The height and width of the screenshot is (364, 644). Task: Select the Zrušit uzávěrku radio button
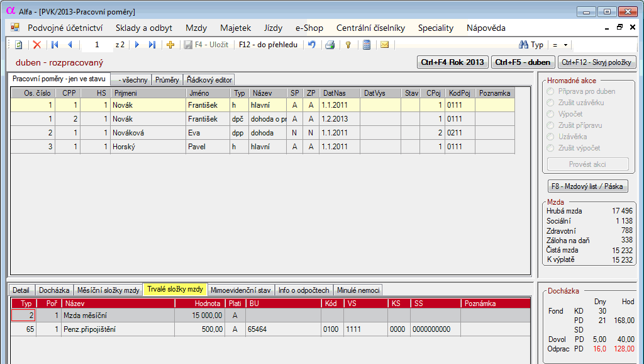click(x=550, y=103)
